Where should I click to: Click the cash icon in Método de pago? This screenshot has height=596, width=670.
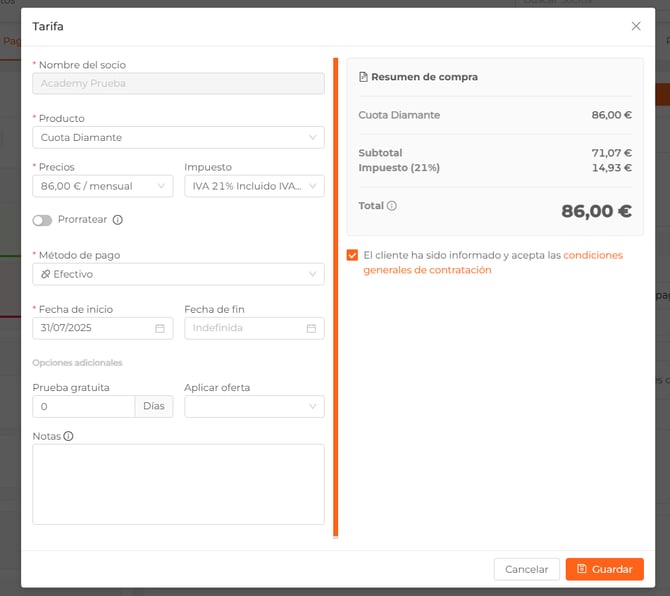(x=45, y=274)
